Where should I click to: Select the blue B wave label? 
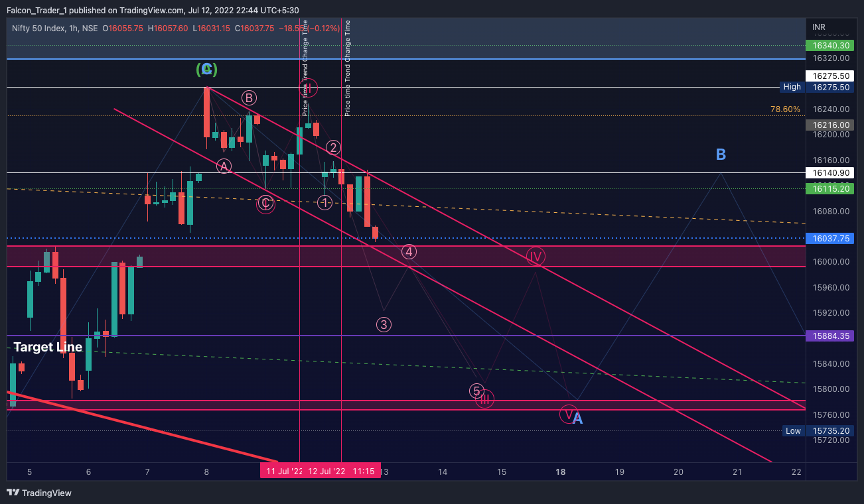click(x=721, y=155)
